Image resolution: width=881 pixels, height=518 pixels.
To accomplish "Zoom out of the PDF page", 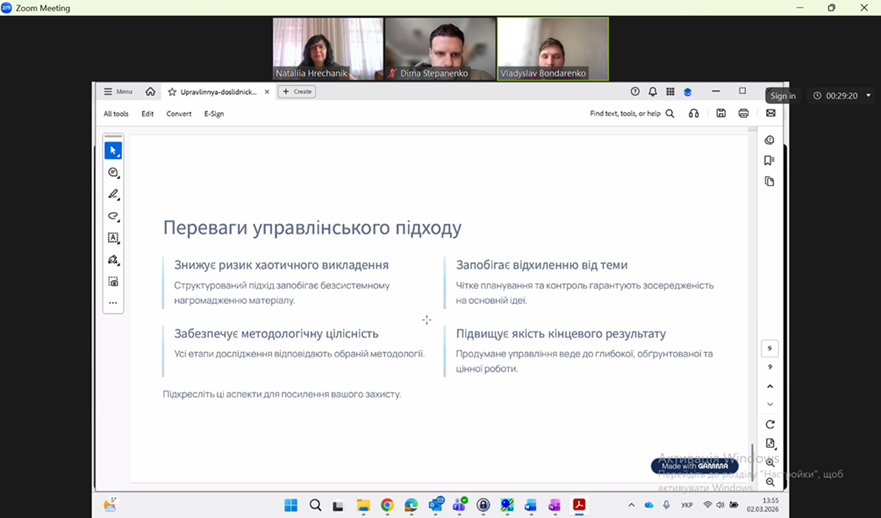I will [770, 482].
